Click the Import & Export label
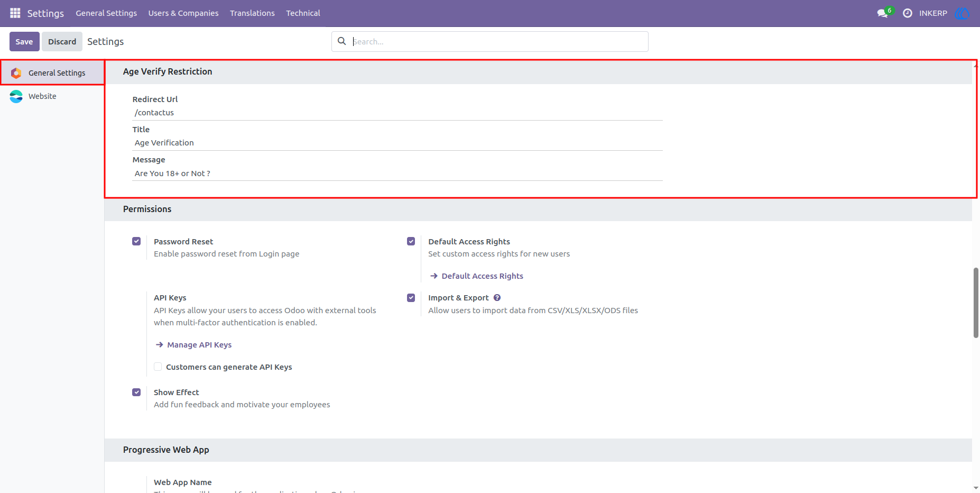Viewport: 980px width, 493px height. pos(458,298)
